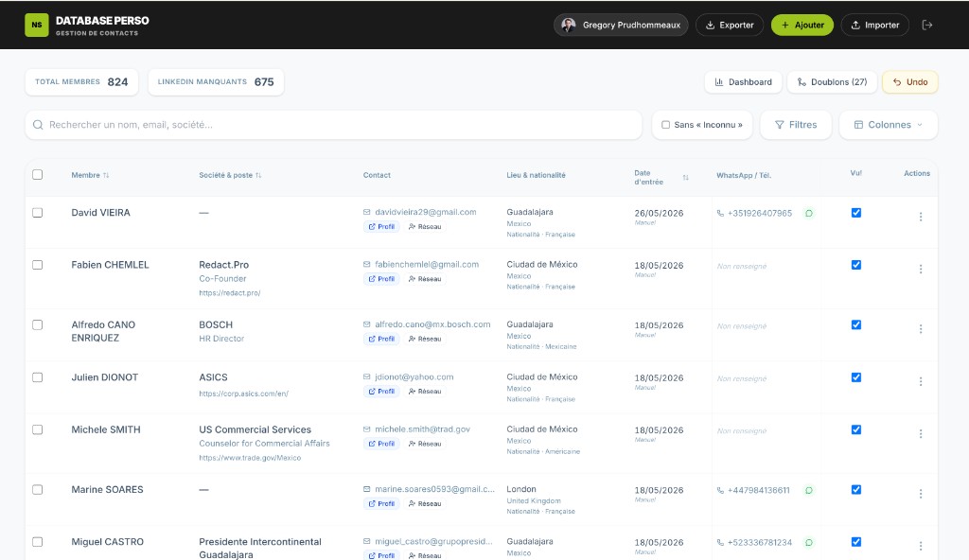Image resolution: width=969 pixels, height=560 pixels.
Task: Toggle the Sans « Inconnu » checkbox
Action: 665,124
